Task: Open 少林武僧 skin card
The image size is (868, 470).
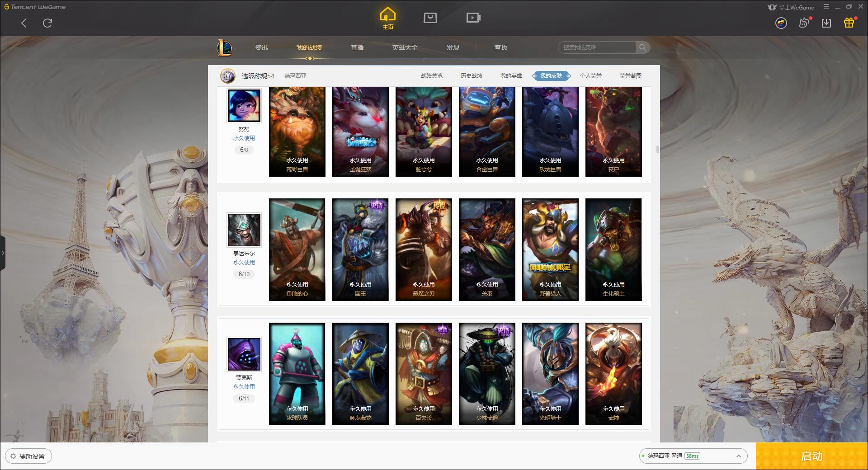Action: (x=487, y=374)
